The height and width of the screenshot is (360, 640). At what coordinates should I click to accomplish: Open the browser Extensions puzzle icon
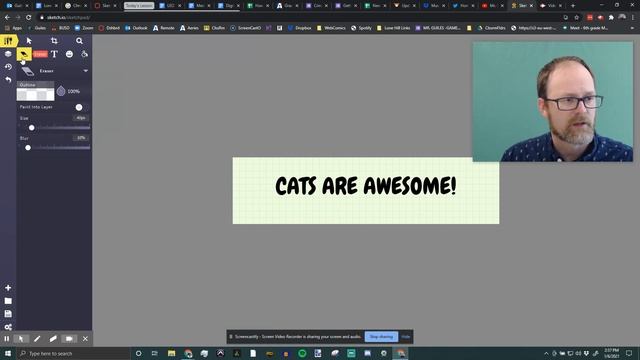coord(611,18)
